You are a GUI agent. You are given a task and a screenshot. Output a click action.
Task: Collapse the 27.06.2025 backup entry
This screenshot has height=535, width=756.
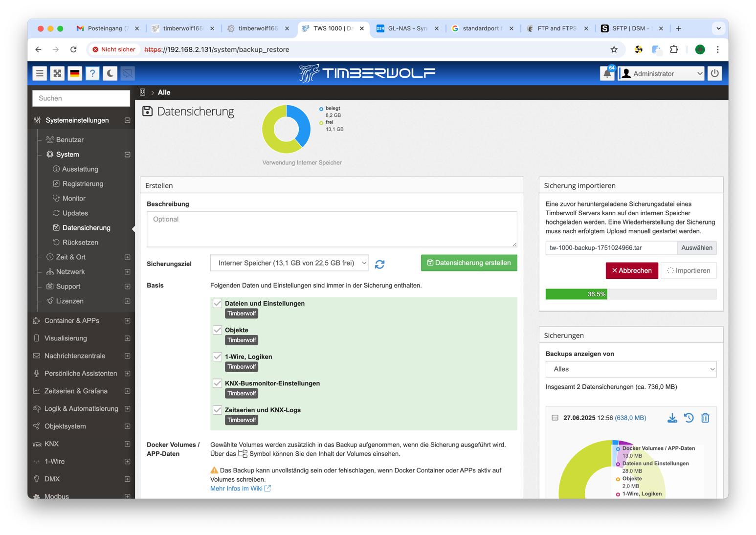[x=555, y=418]
